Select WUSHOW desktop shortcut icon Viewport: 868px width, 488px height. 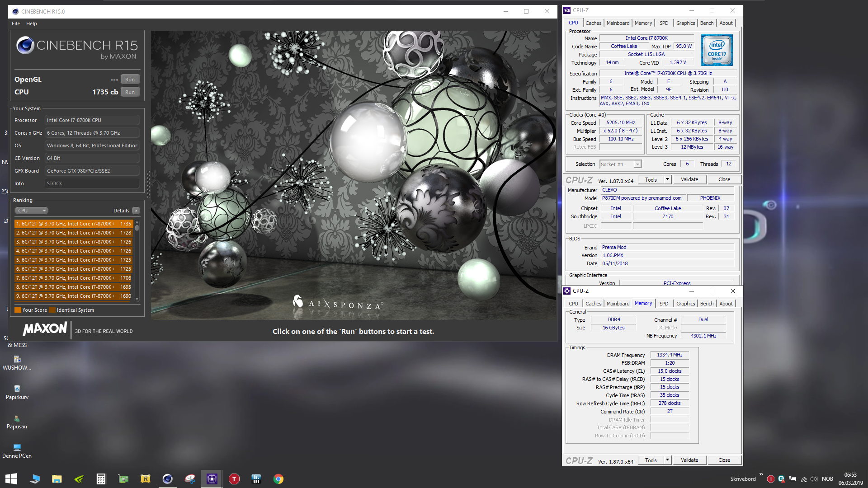tap(17, 362)
